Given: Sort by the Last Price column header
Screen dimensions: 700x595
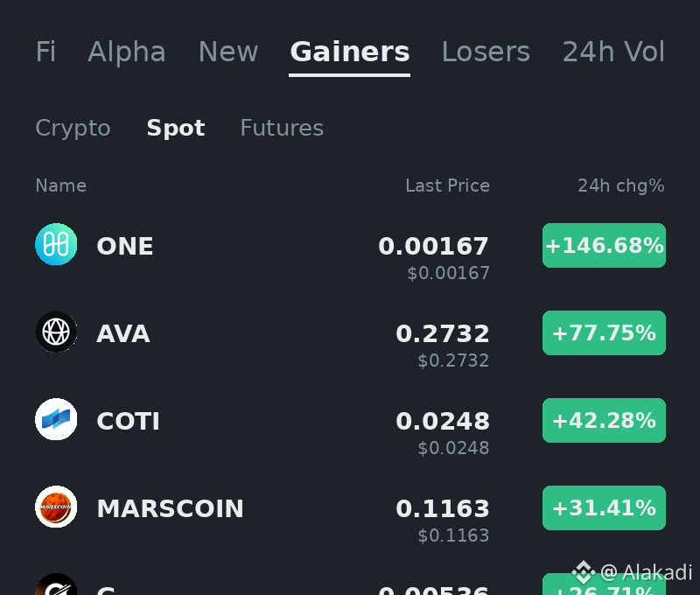Looking at the screenshot, I should [x=447, y=185].
